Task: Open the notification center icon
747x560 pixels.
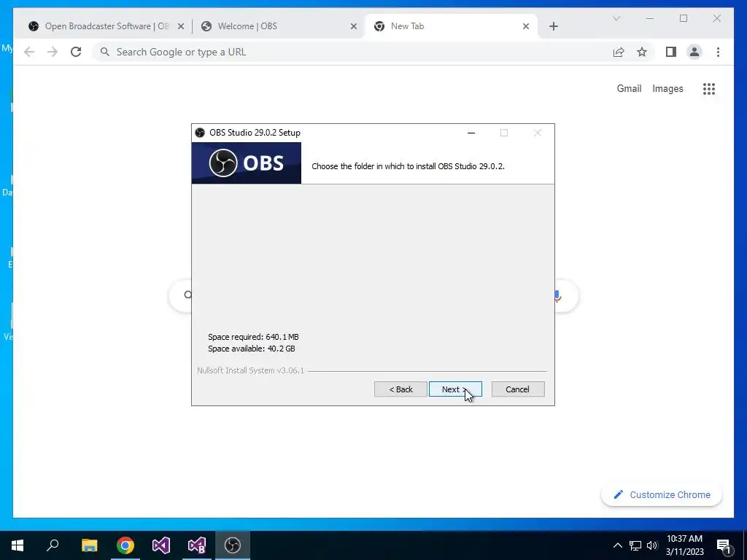Action: (x=724, y=545)
